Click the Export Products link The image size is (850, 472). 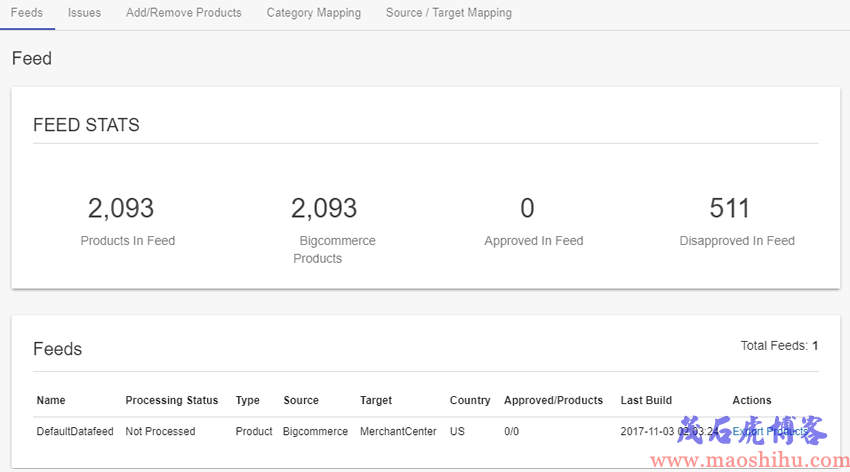point(770,431)
